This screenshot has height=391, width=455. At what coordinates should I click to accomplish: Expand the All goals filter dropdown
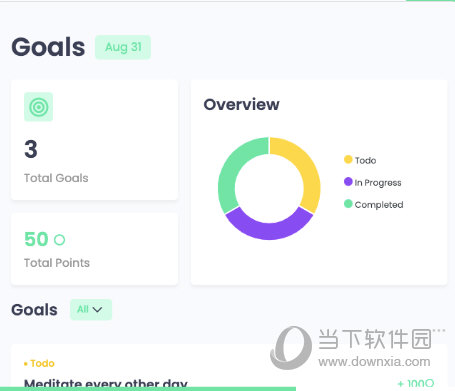[91, 310]
